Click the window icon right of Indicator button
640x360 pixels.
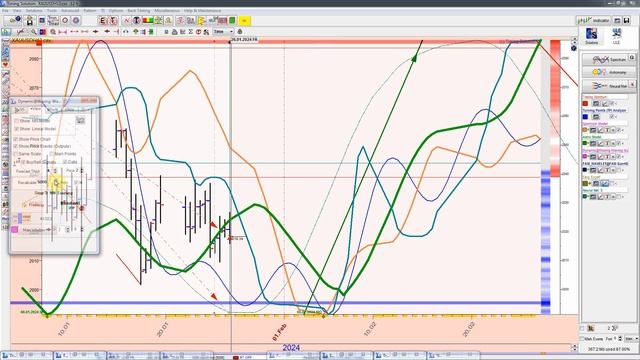coord(617,20)
